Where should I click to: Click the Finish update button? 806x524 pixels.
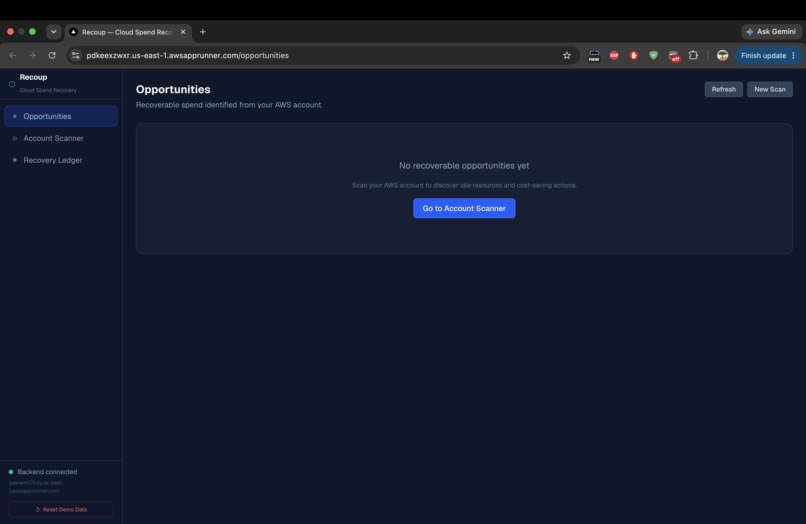[763, 56]
